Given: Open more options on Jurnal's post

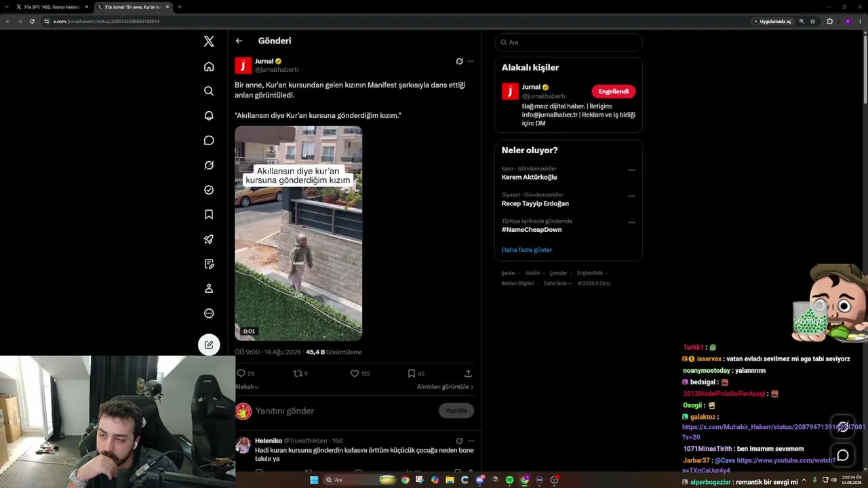Looking at the screenshot, I should pos(471,61).
